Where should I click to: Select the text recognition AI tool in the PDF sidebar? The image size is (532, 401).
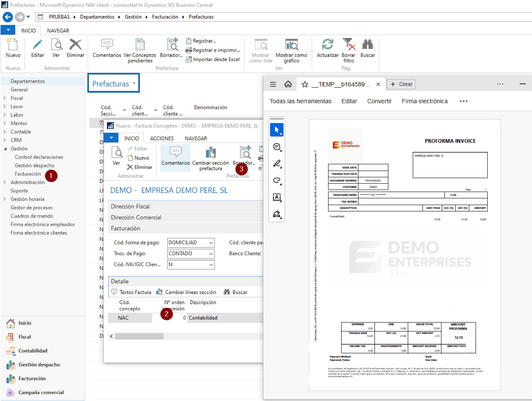277,197
